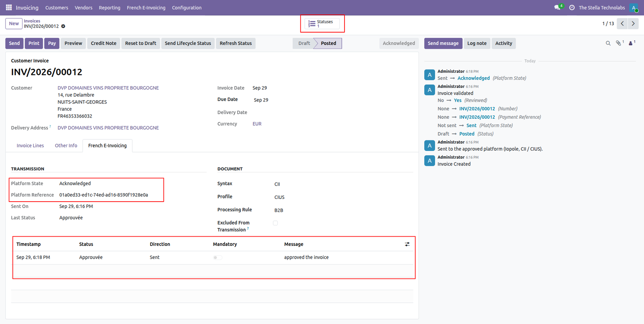This screenshot has width=644, height=324.
Task: Open the Configuration menu
Action: point(187,8)
